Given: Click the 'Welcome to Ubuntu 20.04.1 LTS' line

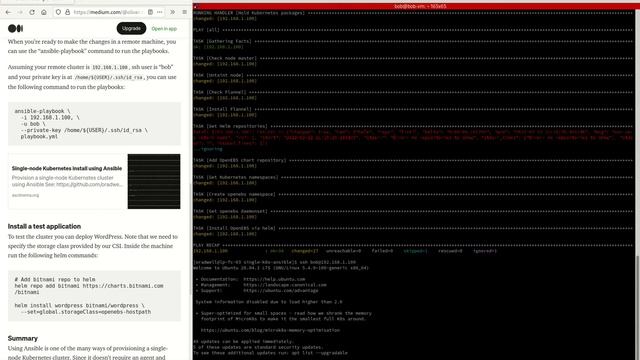Looking at the screenshot, I should pyautogui.click(x=281, y=268).
